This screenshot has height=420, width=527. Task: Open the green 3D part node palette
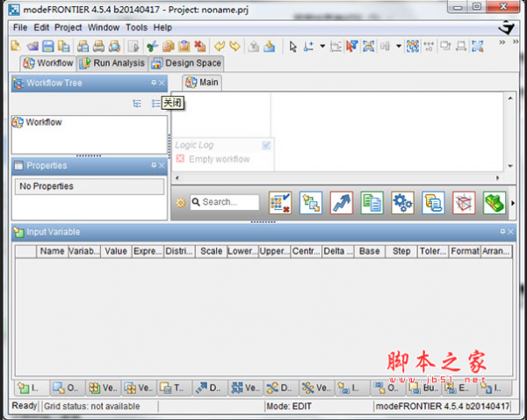495,203
